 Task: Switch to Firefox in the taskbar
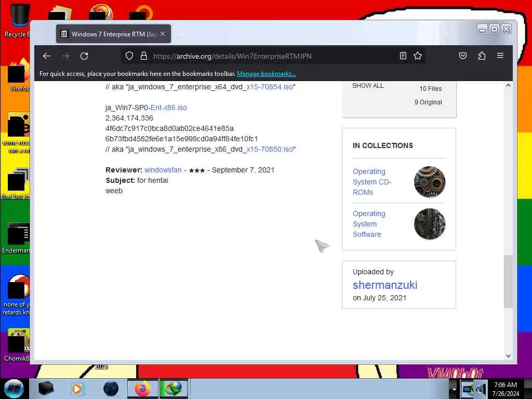[x=143, y=389]
